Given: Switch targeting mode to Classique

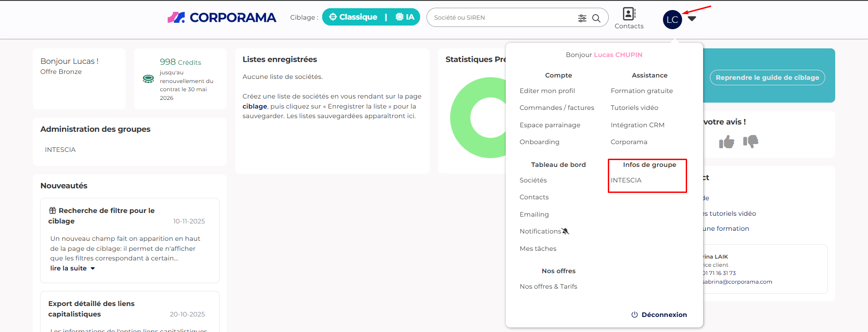Looking at the screenshot, I should pos(353,17).
